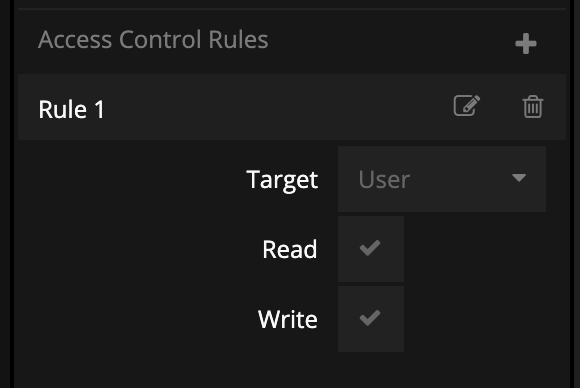Open the Target dropdown showing User
This screenshot has height=388, width=580.
click(442, 179)
